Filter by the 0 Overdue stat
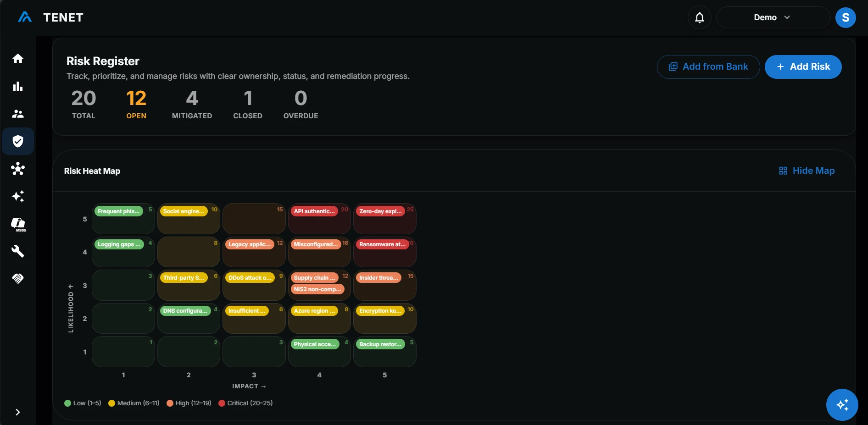868x425 pixels. [x=300, y=105]
